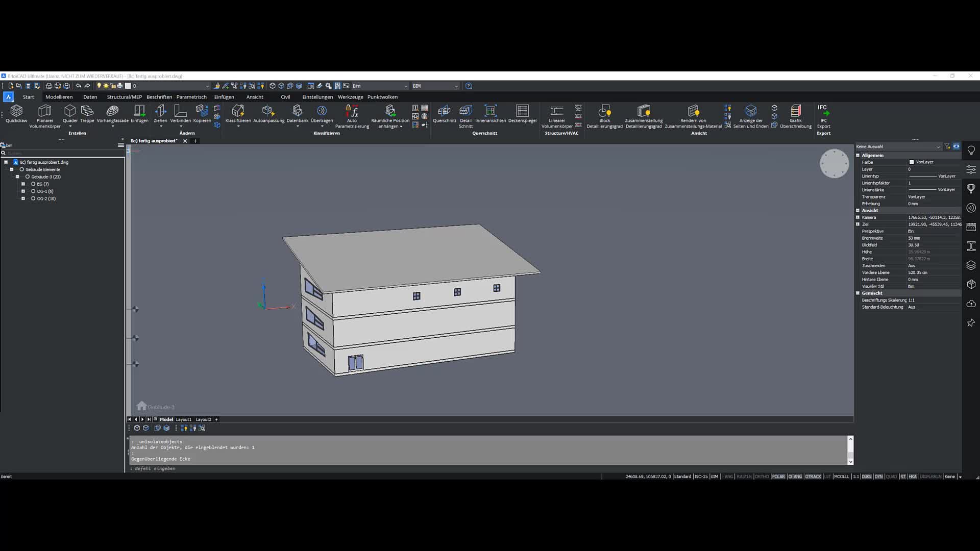Toggle POLAR tracking in status bar
The height and width of the screenshot is (551, 980).
tap(778, 477)
